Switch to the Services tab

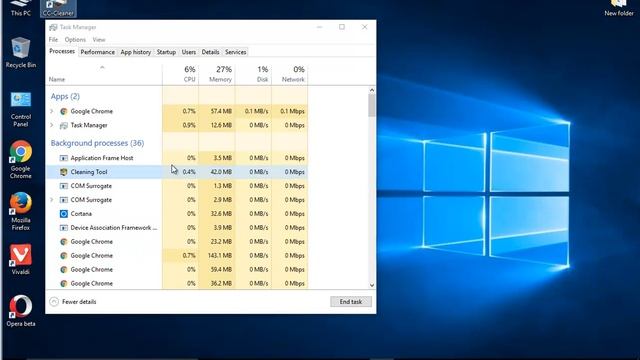point(236,52)
